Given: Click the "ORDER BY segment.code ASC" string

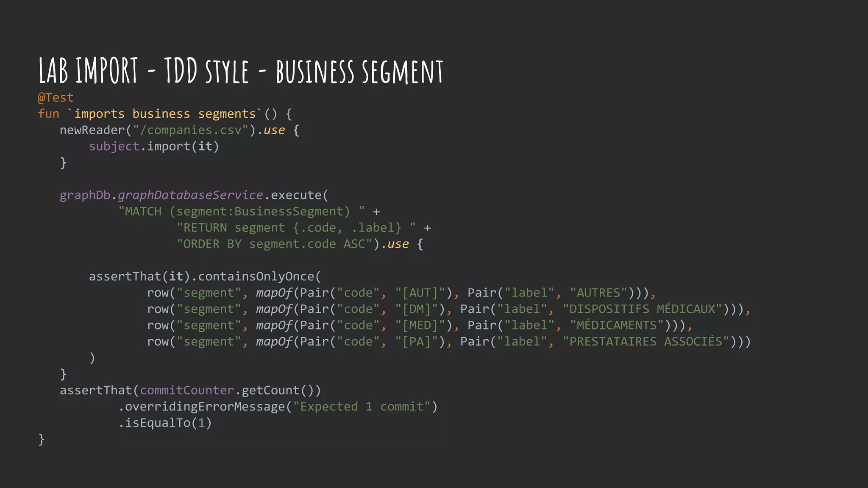Looking at the screenshot, I should click(275, 244).
